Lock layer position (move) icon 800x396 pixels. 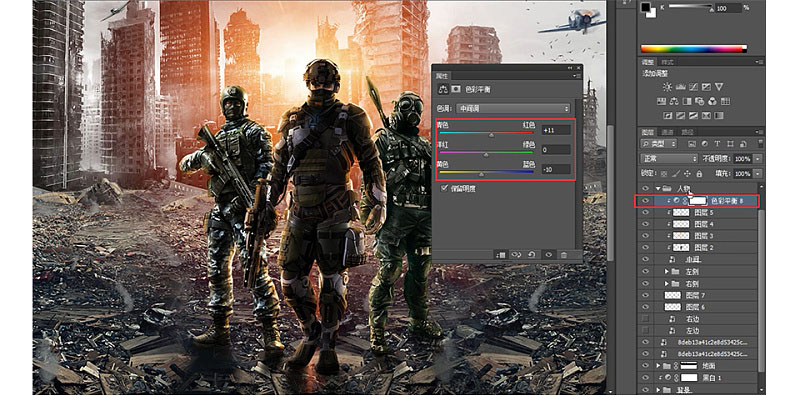(x=687, y=174)
